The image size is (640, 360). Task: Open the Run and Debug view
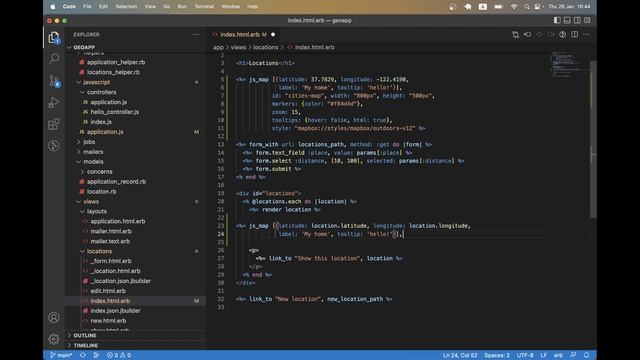coord(54,102)
